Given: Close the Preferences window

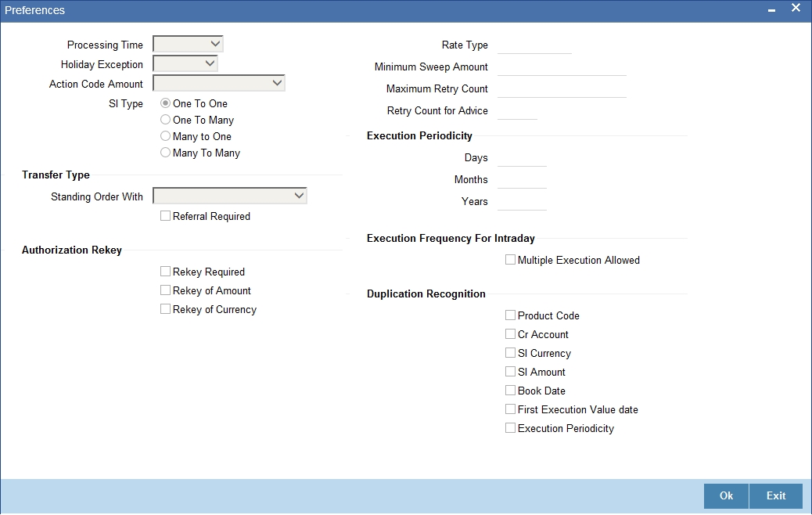Looking at the screenshot, I should [x=796, y=8].
